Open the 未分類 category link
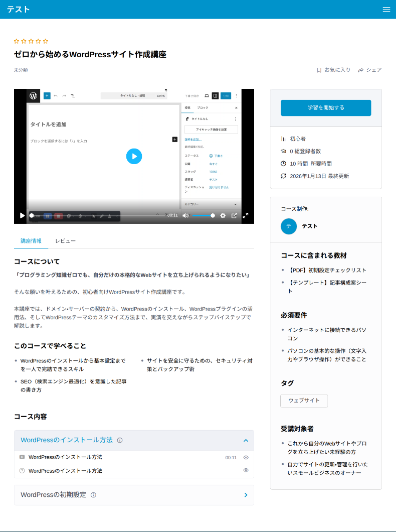This screenshot has width=396, height=532. coord(21,70)
